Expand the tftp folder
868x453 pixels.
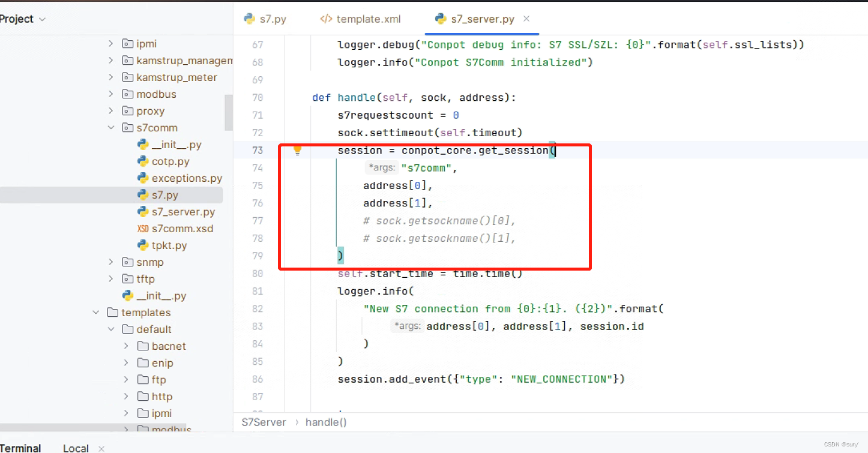pyautogui.click(x=110, y=279)
